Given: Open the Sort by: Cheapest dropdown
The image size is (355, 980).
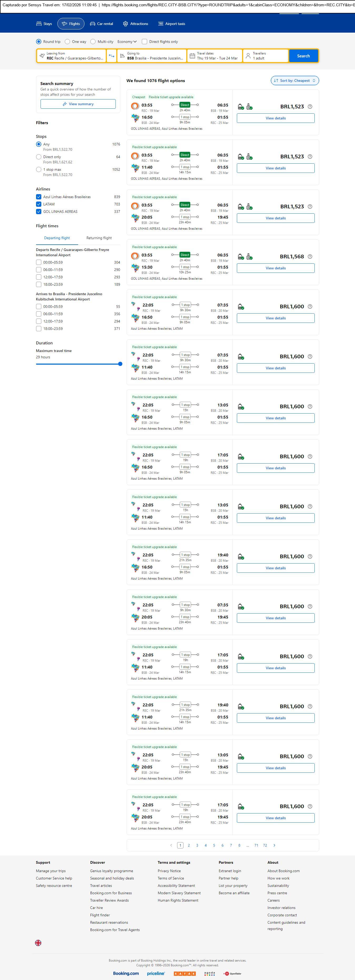Looking at the screenshot, I should click(294, 81).
